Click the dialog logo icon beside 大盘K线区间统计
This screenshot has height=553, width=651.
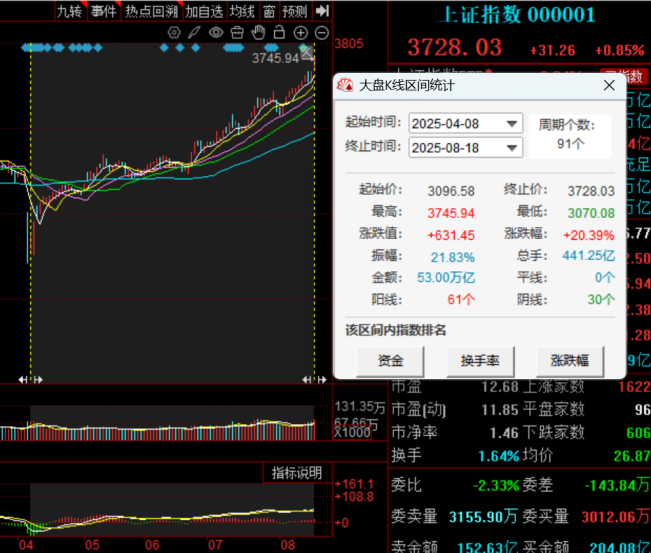[x=345, y=85]
